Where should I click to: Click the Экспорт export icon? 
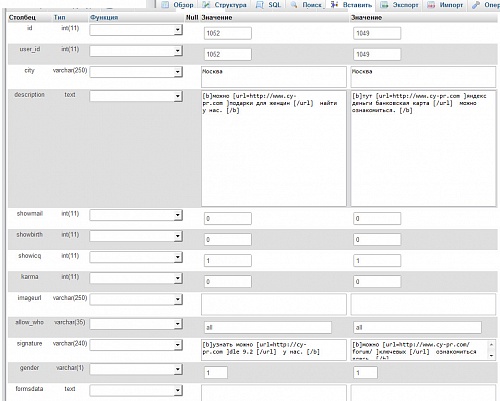coord(384,5)
